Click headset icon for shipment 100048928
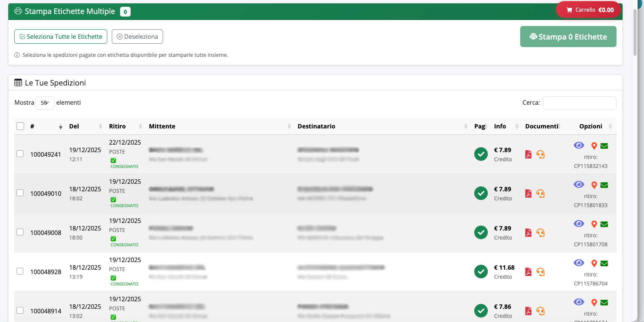Viewport: 644px width, 322px height. pos(540,272)
